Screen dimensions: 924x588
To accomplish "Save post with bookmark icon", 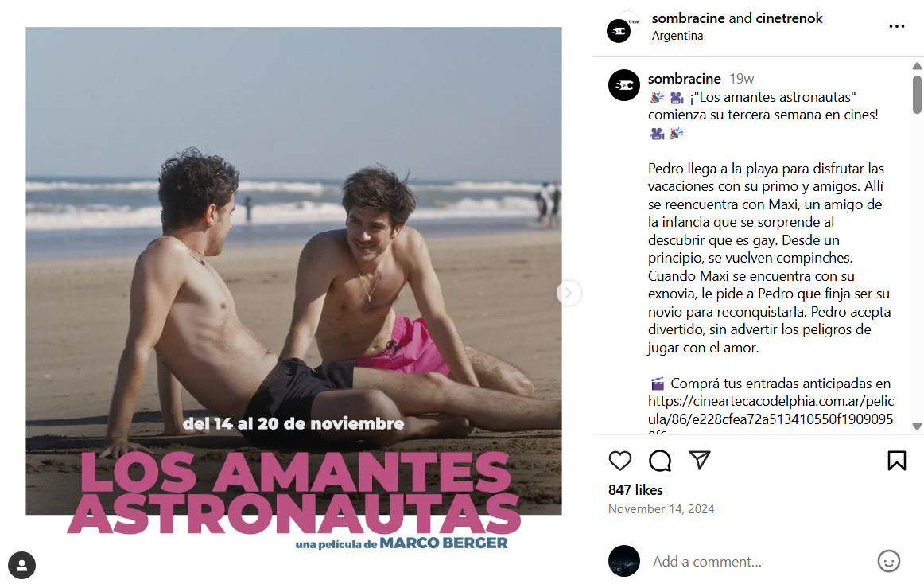I will (896, 461).
